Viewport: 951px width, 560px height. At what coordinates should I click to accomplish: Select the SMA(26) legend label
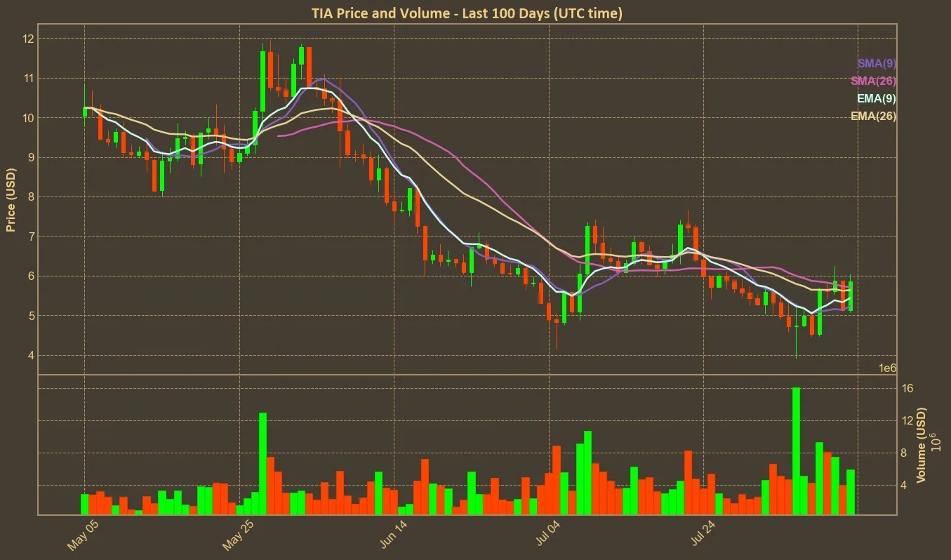tap(874, 81)
